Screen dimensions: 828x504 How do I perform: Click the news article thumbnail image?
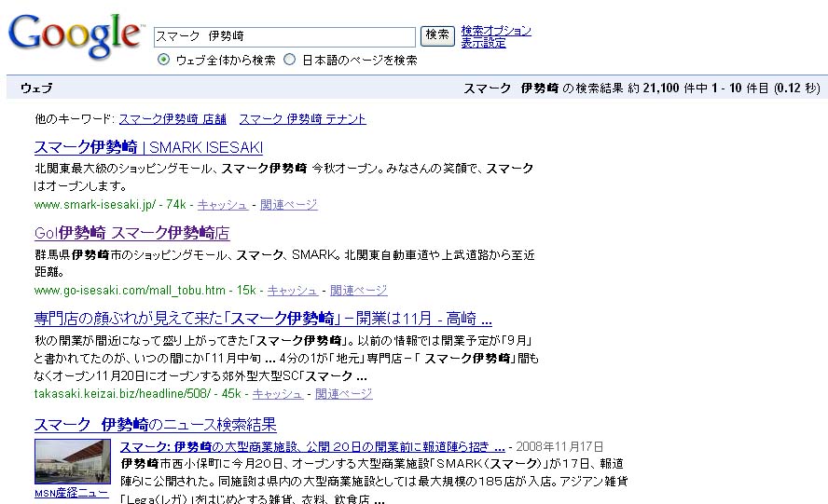pos(72,462)
